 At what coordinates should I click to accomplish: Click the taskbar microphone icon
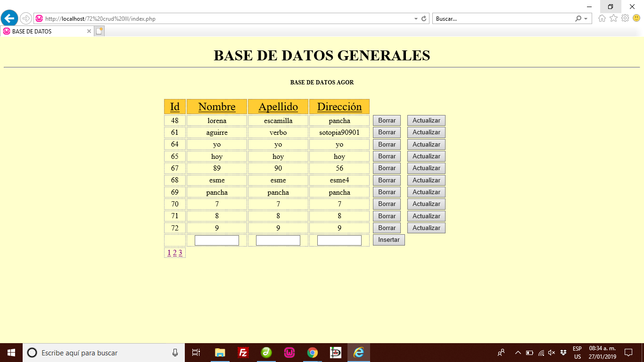click(x=175, y=353)
